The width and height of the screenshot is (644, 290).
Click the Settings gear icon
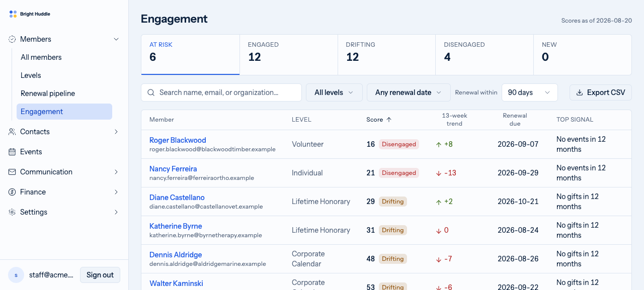[x=12, y=212]
